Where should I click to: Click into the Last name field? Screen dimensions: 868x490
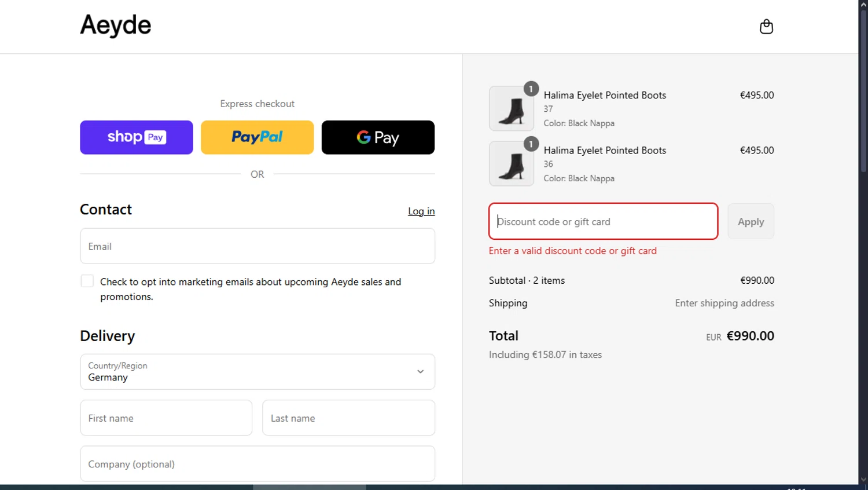348,418
